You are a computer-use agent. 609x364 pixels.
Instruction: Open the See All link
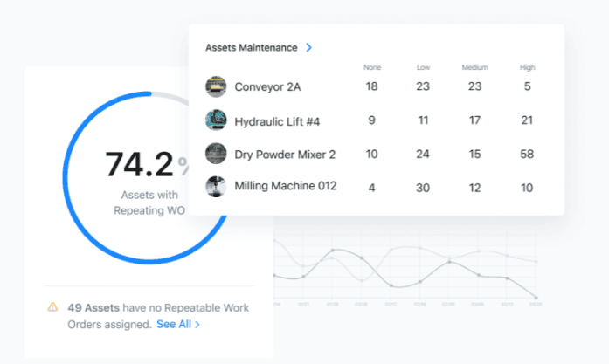[174, 325]
